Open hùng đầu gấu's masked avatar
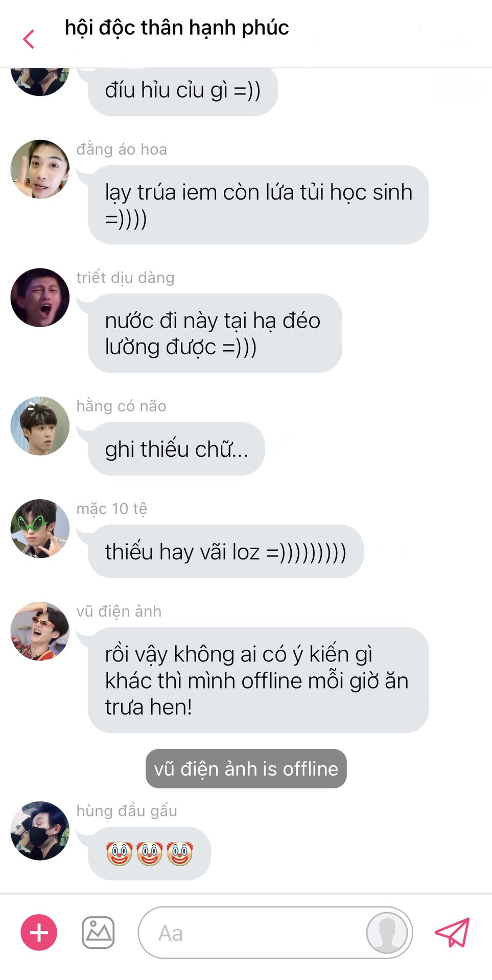The width and height of the screenshot is (492, 980). tap(40, 830)
